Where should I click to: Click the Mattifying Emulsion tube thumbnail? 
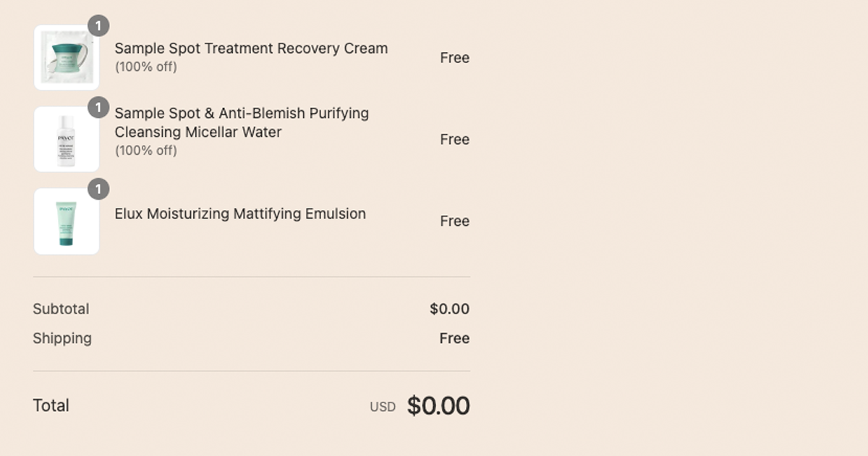(x=67, y=221)
